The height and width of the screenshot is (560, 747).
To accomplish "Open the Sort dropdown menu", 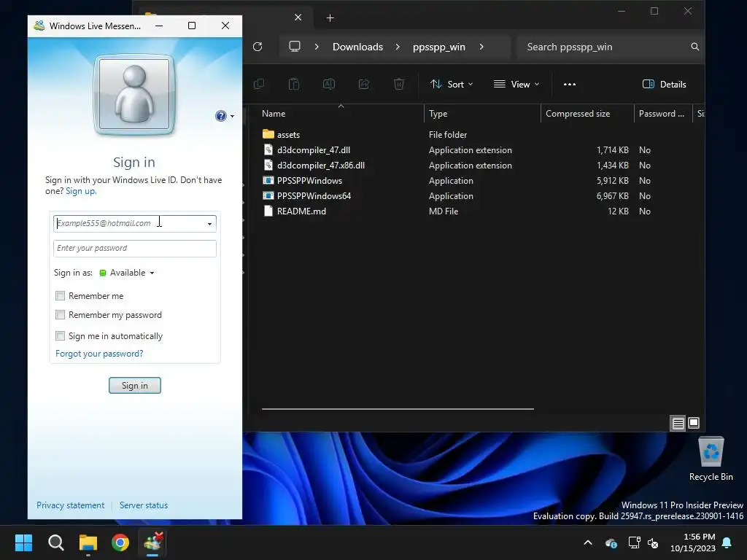I will click(x=452, y=85).
